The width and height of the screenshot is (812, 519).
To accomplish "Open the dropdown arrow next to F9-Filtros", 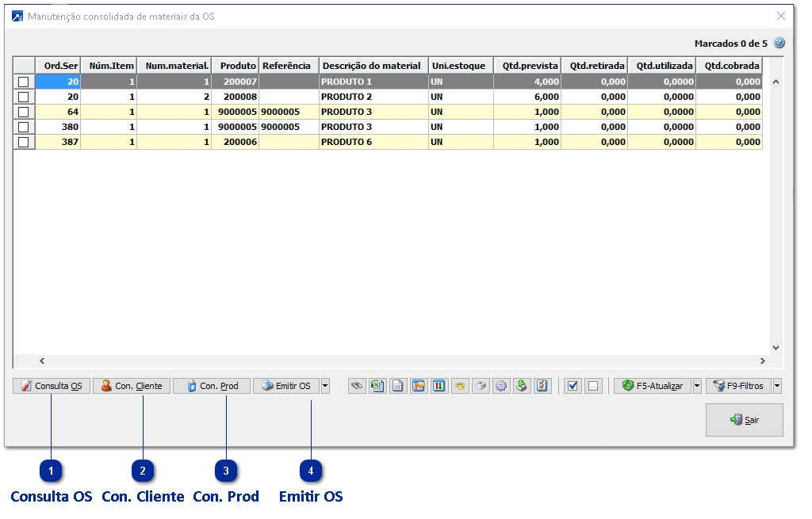I will [x=777, y=386].
